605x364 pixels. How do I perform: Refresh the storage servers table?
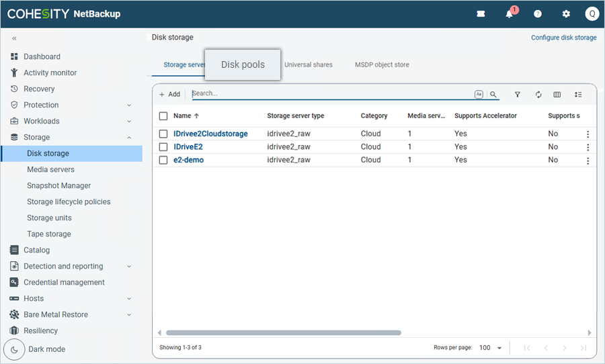click(x=538, y=95)
